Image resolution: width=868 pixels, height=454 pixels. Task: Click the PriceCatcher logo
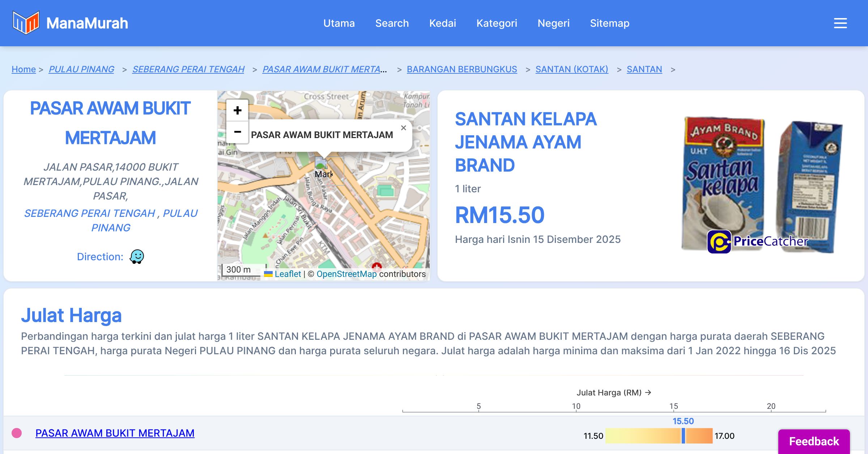click(x=757, y=241)
